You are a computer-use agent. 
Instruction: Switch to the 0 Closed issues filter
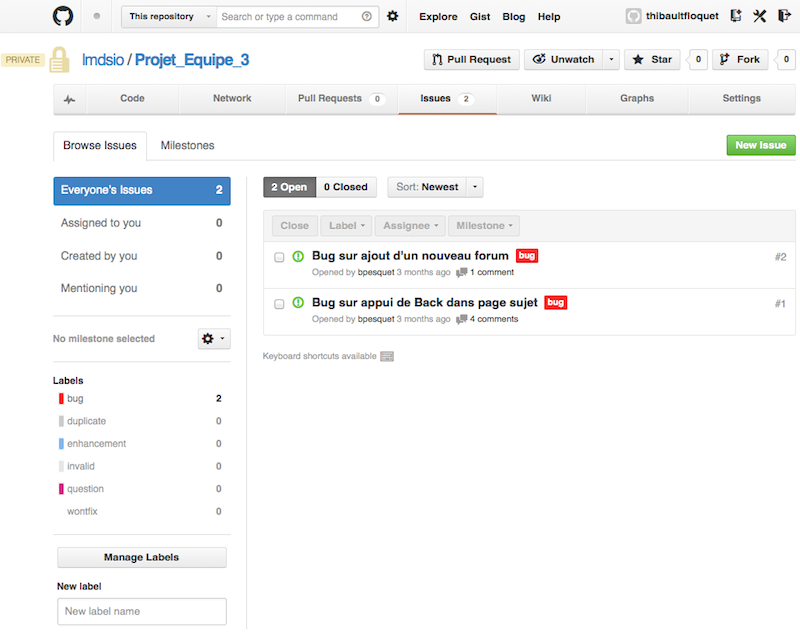[346, 187]
